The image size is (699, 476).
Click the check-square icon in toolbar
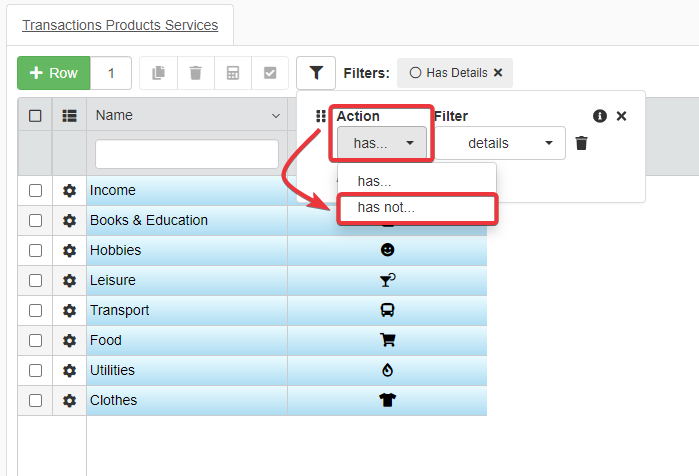[269, 73]
